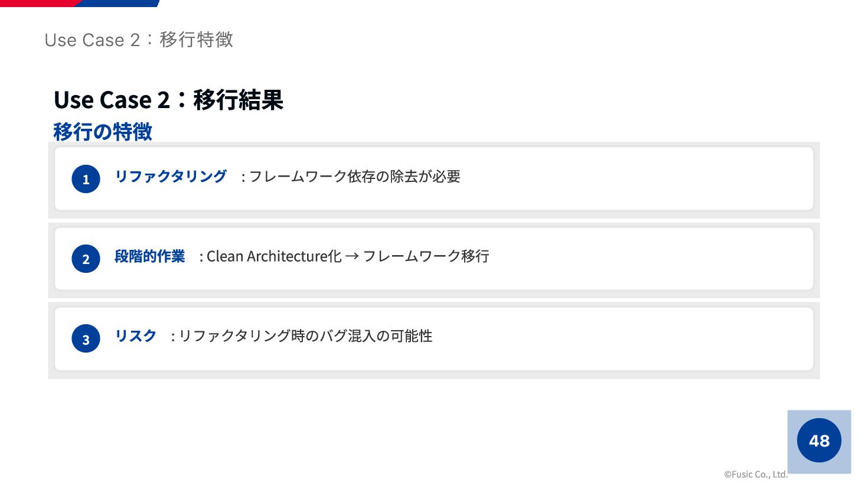Click the Use Case 2:移行結果 title
The height and width of the screenshot is (489, 868).
(x=168, y=100)
